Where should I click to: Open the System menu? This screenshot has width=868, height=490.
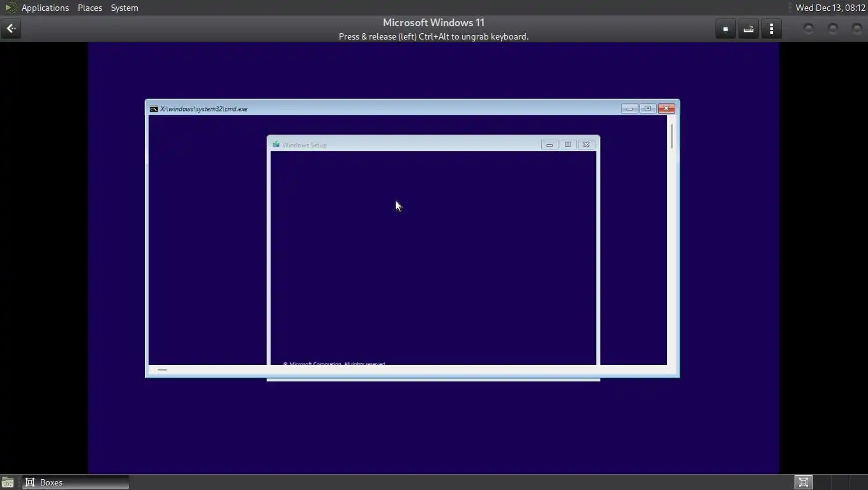click(124, 8)
